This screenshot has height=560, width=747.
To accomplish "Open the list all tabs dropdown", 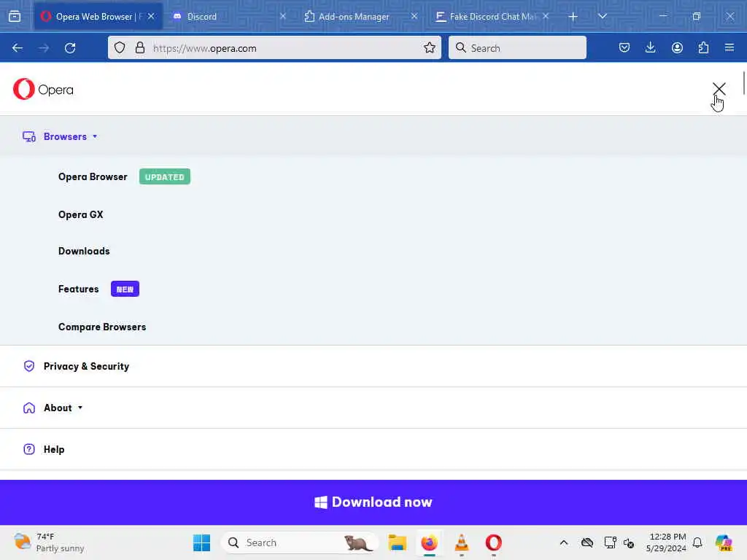I will coord(602,16).
